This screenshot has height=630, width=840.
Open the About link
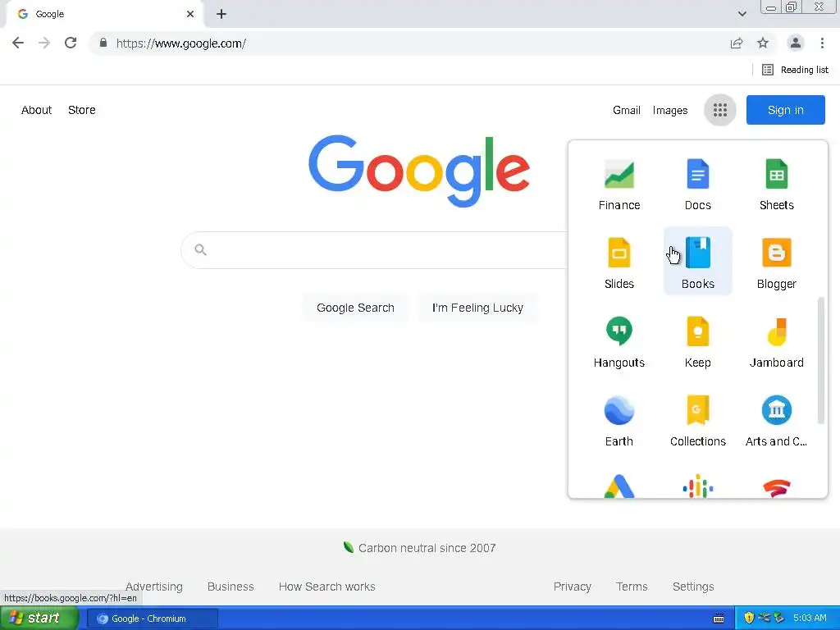click(x=36, y=110)
